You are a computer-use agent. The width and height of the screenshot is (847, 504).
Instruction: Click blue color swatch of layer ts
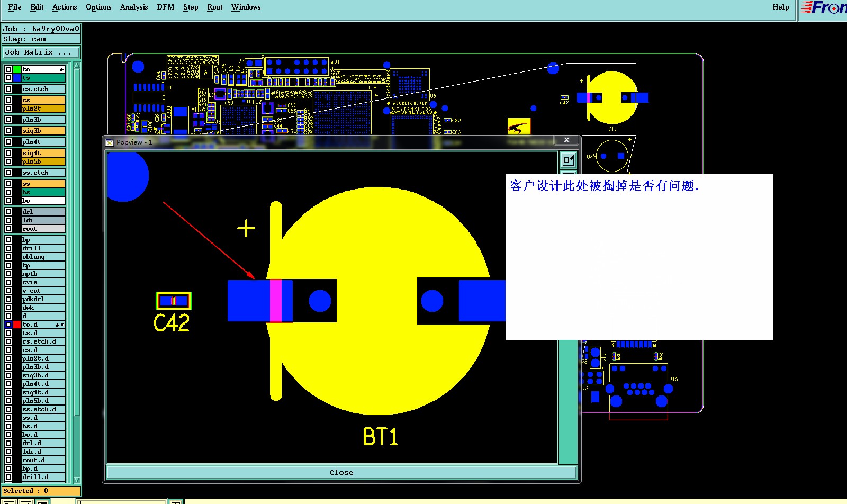click(17, 78)
